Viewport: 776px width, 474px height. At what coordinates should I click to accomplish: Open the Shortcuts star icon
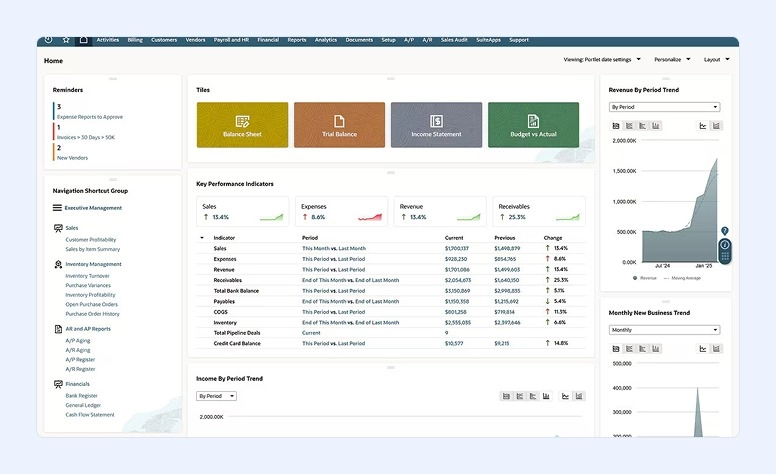66,40
